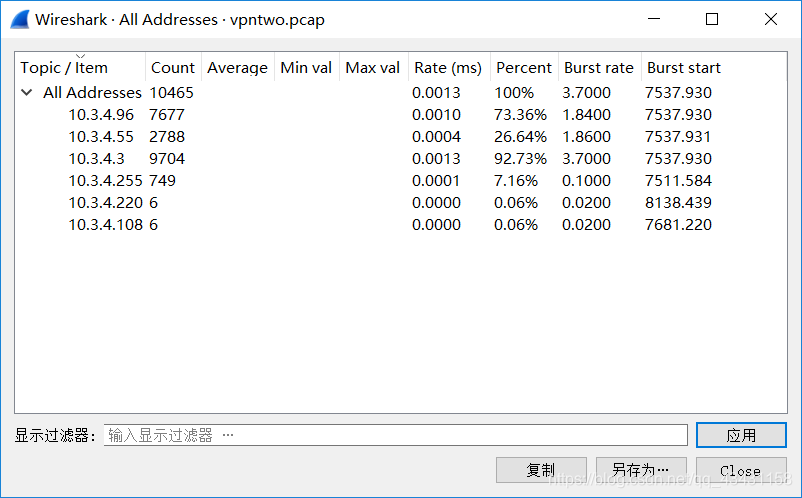Click the burst start value 8138.439

coord(678,202)
